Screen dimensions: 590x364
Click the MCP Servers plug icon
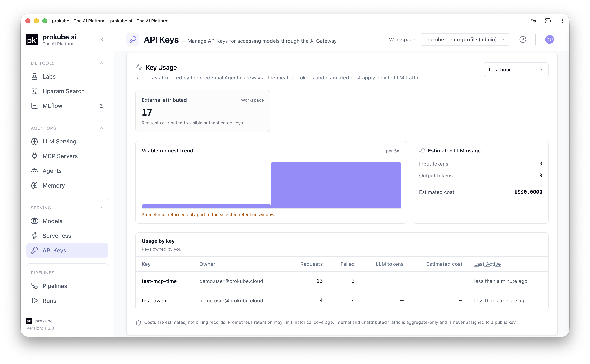pos(34,156)
